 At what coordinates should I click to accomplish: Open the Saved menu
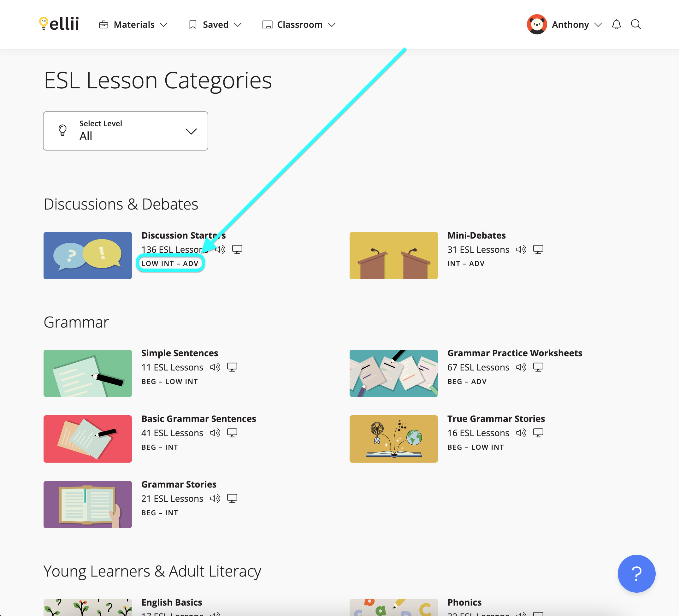point(215,24)
